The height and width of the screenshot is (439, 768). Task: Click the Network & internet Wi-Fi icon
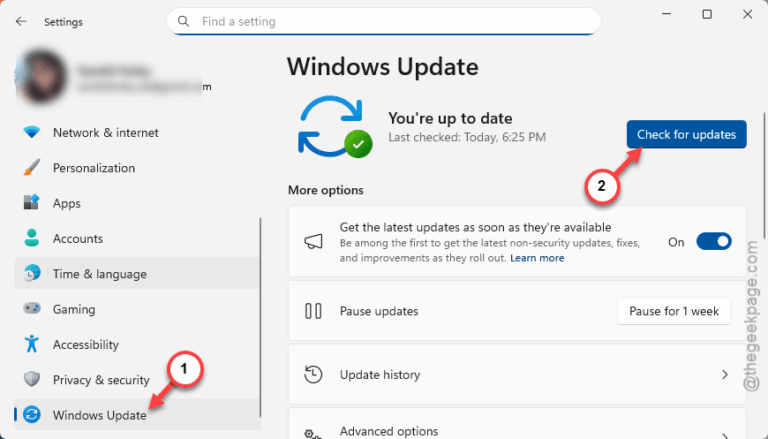[x=31, y=132]
